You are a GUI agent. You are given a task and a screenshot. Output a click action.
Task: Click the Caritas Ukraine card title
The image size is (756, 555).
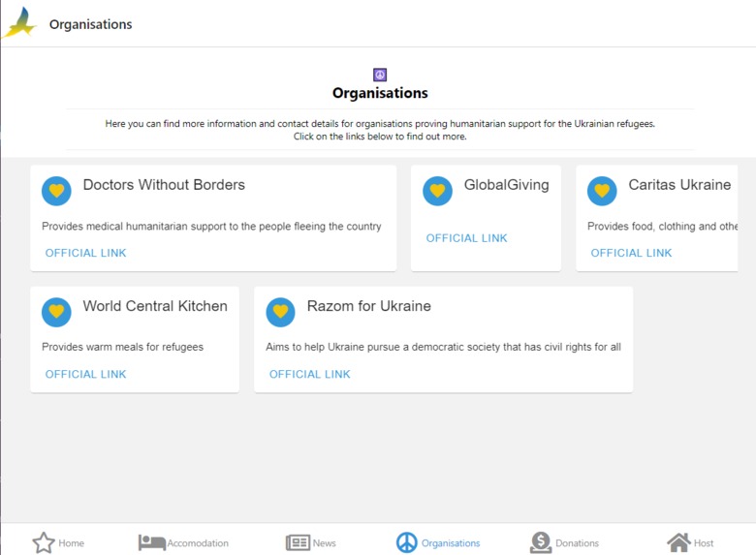point(679,185)
